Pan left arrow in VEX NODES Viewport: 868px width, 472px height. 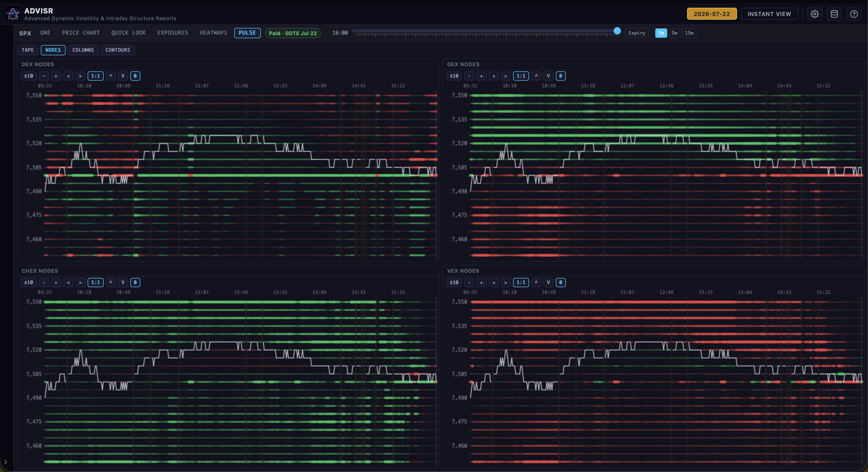[494, 282]
